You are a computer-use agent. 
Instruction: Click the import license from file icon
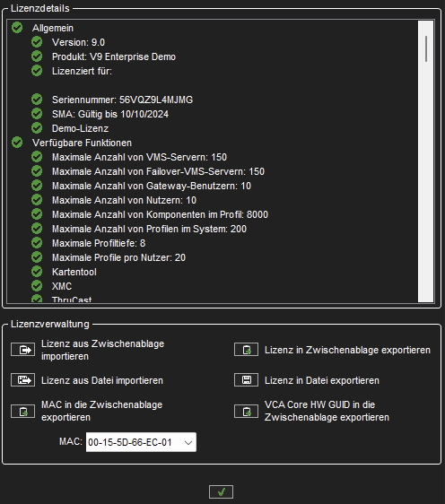coord(22,380)
